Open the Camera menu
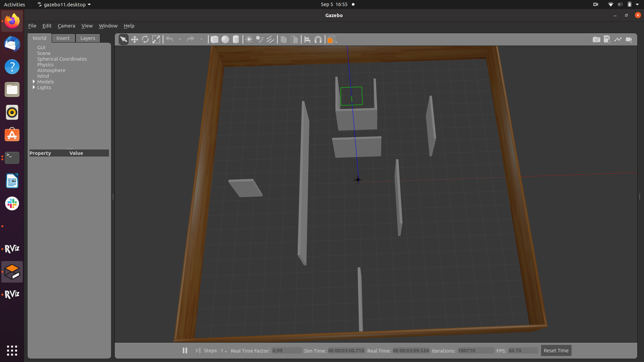 click(66, 25)
